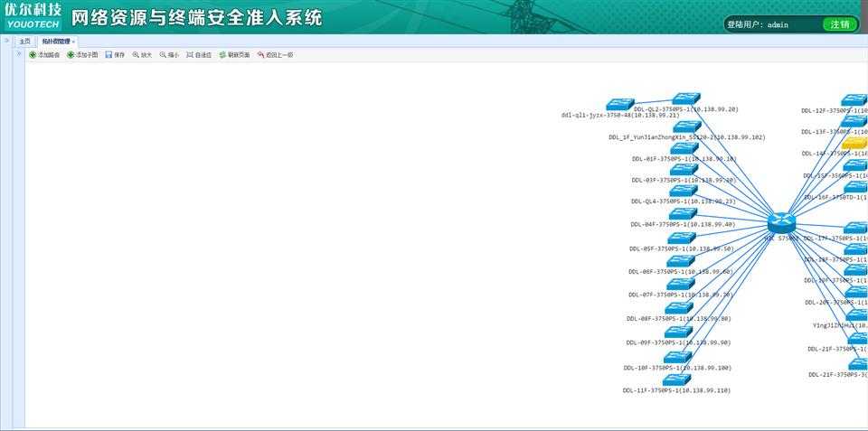Image resolution: width=868 pixels, height=431 pixels.
Task: Select the DDL-21F-3750PS-3 switch icon
Action: tap(859, 364)
